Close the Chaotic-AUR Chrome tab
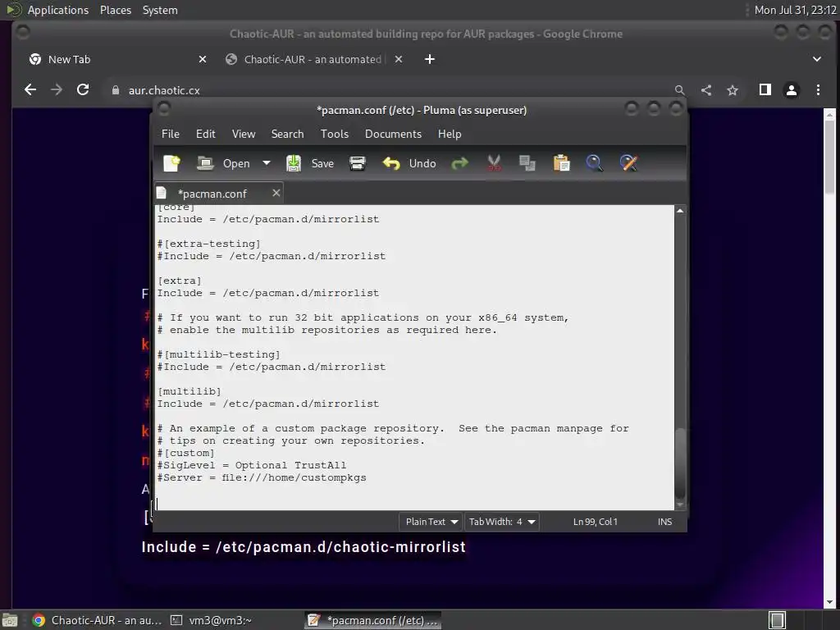The width and height of the screenshot is (840, 630). [x=398, y=59]
